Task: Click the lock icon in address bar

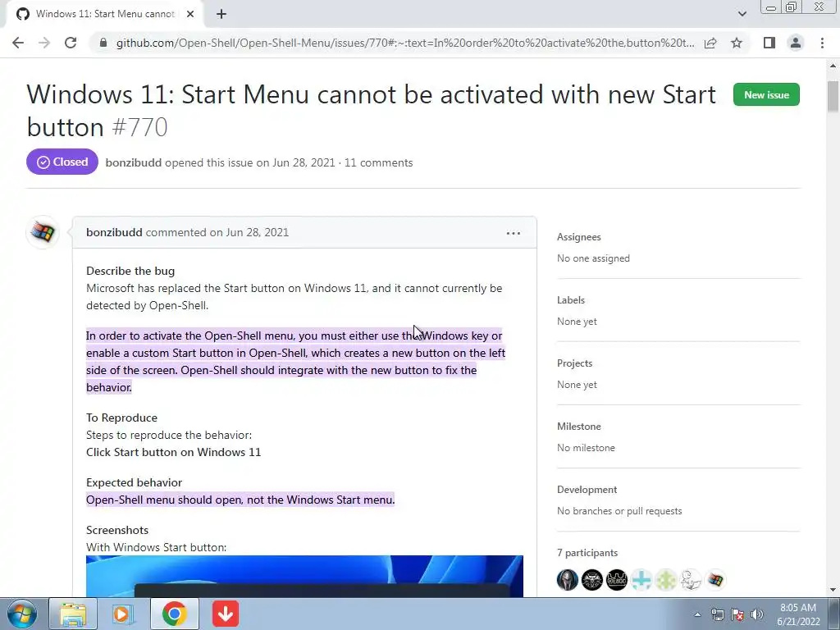Action: [103, 43]
